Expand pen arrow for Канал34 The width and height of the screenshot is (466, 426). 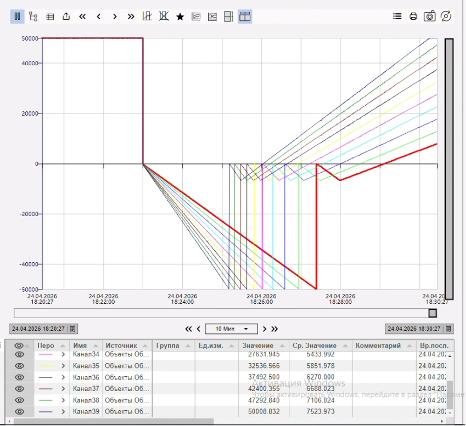(x=63, y=355)
